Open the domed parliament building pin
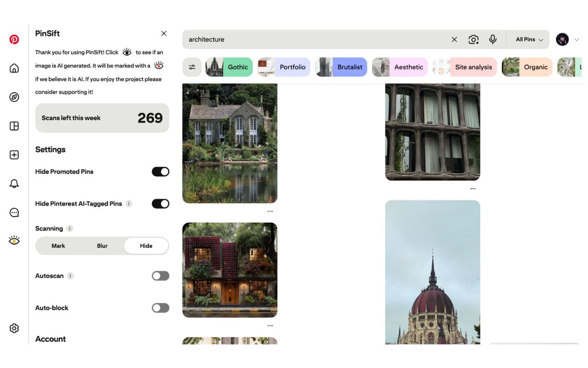Image resolution: width=588 pixels, height=368 pixels. click(433, 272)
